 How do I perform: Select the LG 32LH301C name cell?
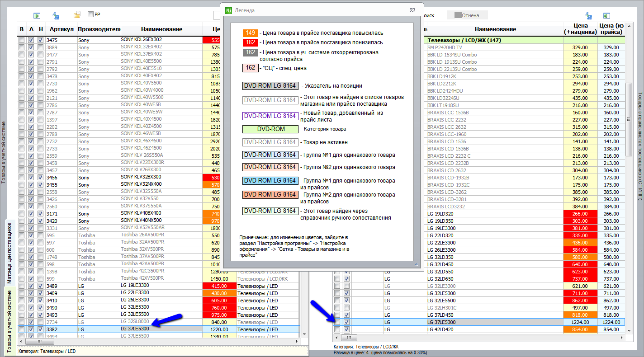(x=495, y=308)
